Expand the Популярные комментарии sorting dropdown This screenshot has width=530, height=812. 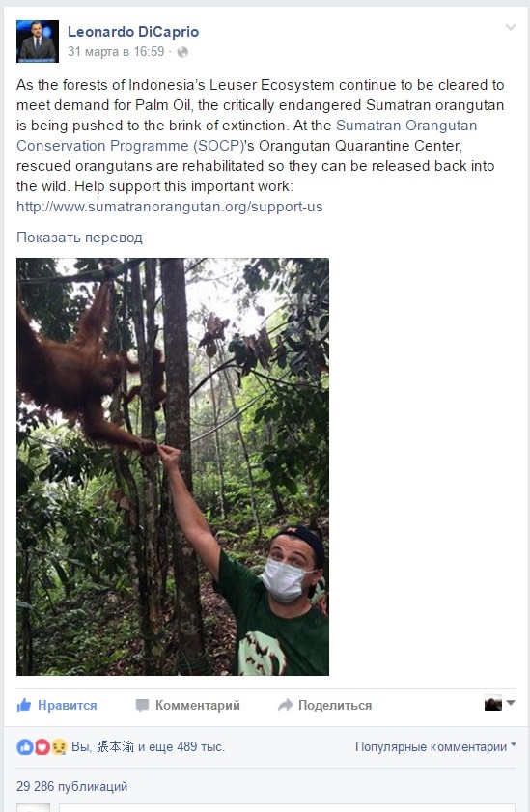click(435, 746)
